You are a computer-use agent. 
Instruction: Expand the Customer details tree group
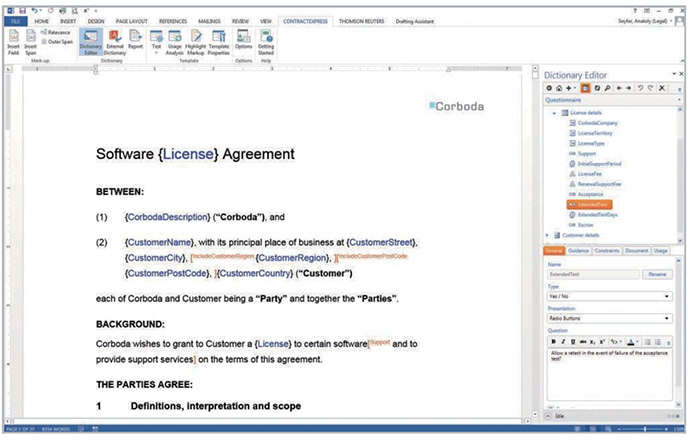(547, 235)
